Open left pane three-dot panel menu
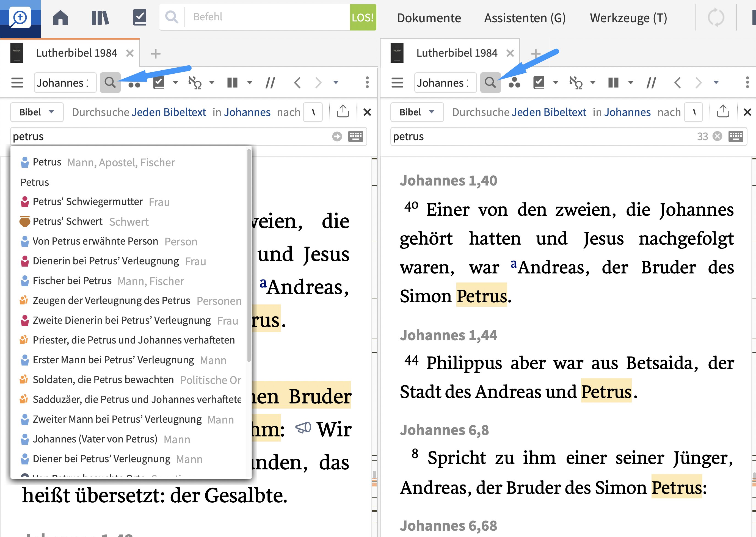Viewport: 756px width, 537px height. [x=367, y=82]
